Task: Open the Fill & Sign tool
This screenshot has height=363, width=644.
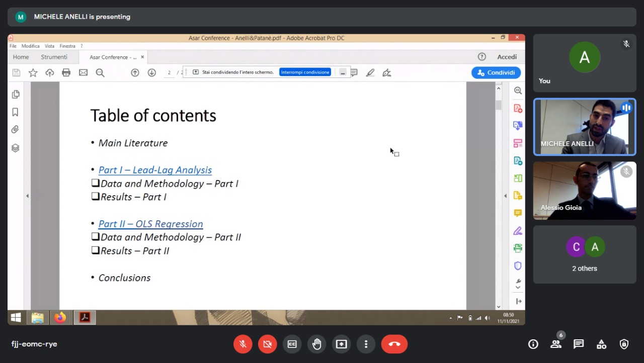Action: [518, 231]
